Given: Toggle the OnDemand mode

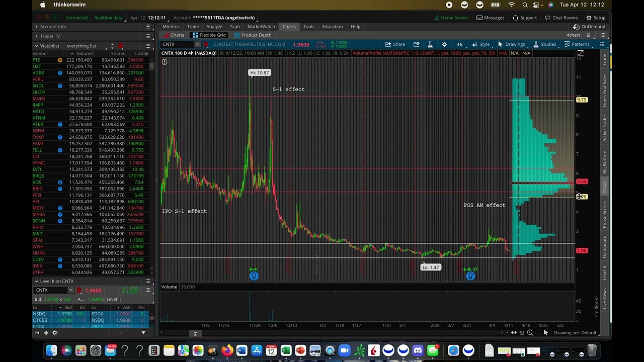Looking at the screenshot, I should tap(590, 27).
